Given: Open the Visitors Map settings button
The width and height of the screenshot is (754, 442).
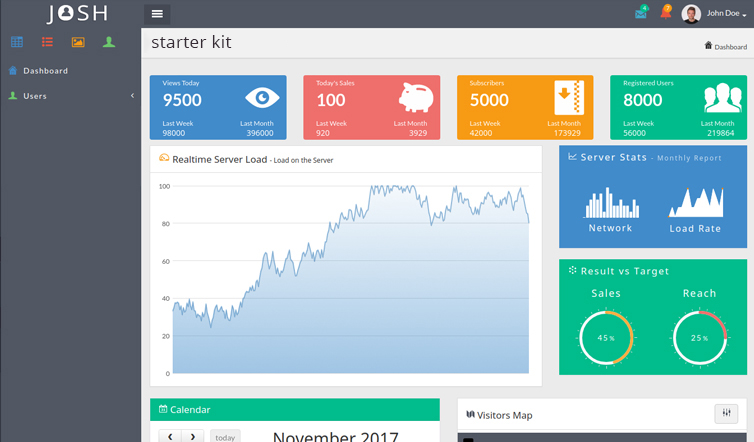Looking at the screenshot, I should pyautogui.click(x=726, y=414).
